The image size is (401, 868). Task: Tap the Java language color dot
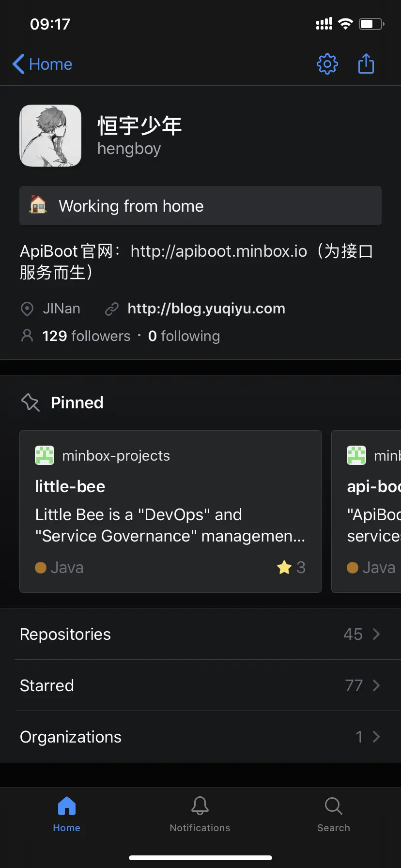tap(41, 567)
